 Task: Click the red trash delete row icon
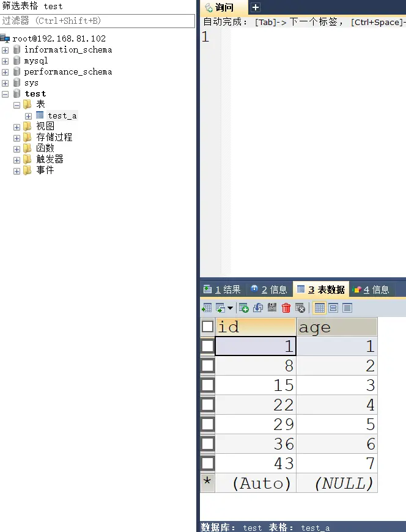tap(286, 308)
